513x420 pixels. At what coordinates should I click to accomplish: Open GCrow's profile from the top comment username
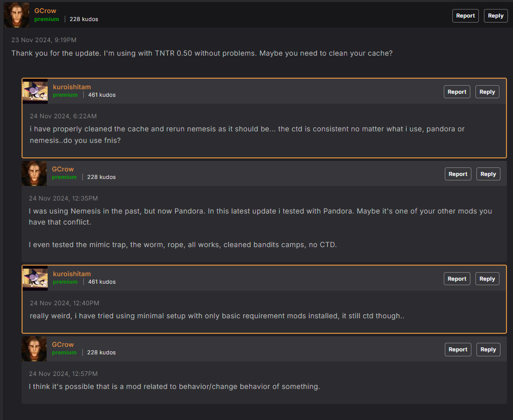[45, 11]
